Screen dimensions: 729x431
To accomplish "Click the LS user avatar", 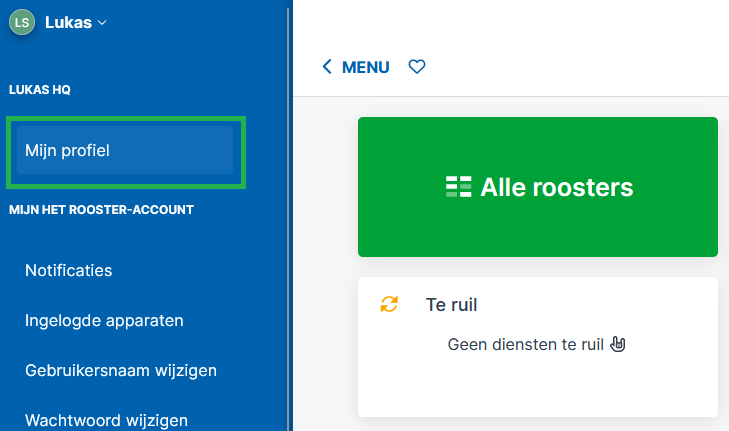I will click(22, 22).
